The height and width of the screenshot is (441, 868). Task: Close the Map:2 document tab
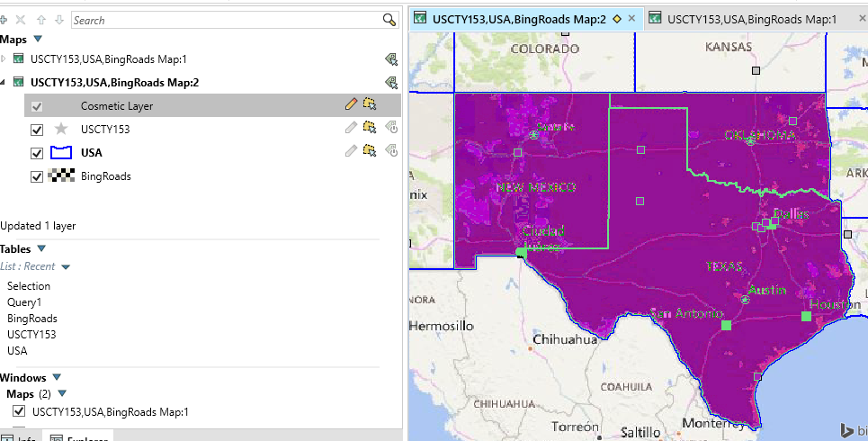(631, 19)
